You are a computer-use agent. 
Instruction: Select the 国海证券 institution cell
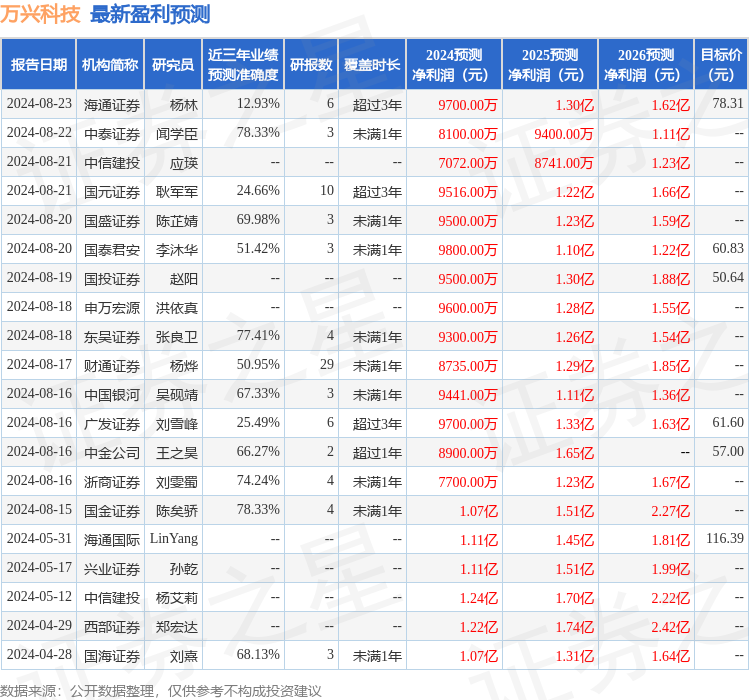[112, 656]
